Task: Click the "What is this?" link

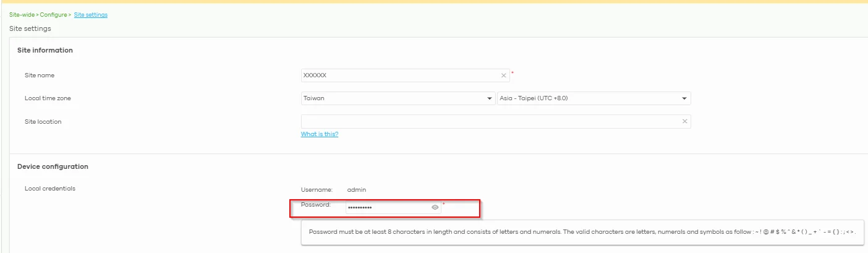Action: click(x=320, y=134)
